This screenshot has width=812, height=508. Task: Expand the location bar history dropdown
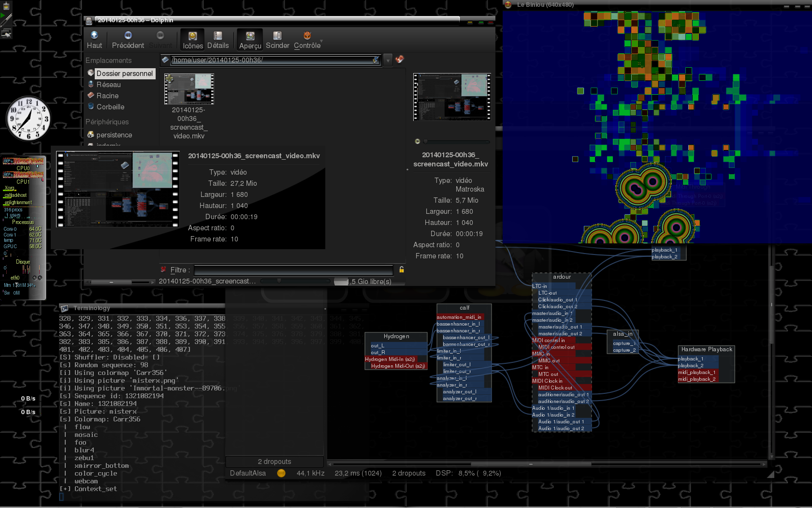tap(388, 60)
